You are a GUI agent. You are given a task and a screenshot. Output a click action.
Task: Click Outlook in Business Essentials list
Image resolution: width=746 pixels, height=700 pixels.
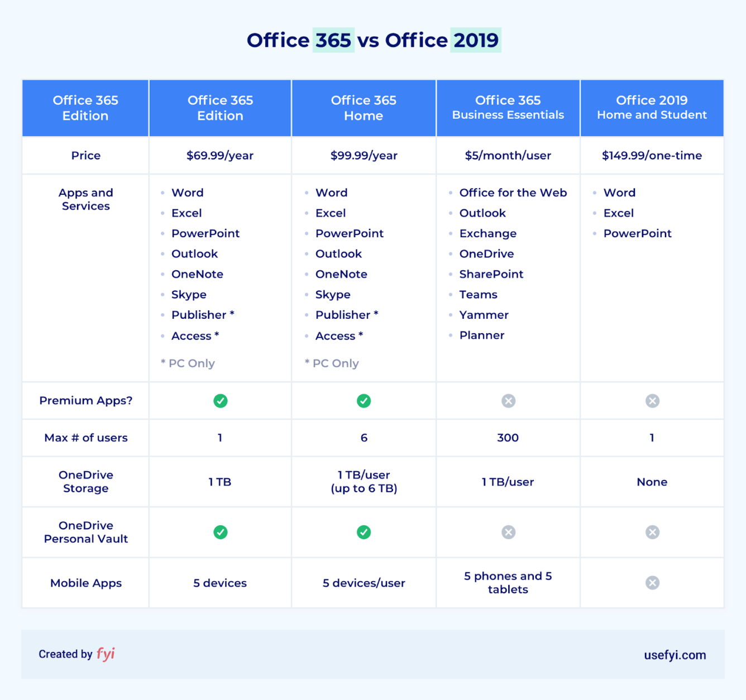coord(482,213)
